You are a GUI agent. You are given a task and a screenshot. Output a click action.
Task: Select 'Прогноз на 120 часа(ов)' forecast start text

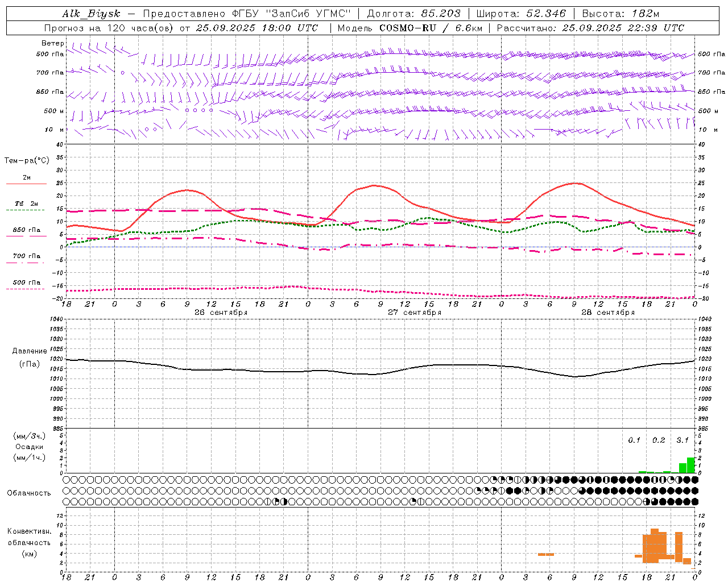(109, 28)
